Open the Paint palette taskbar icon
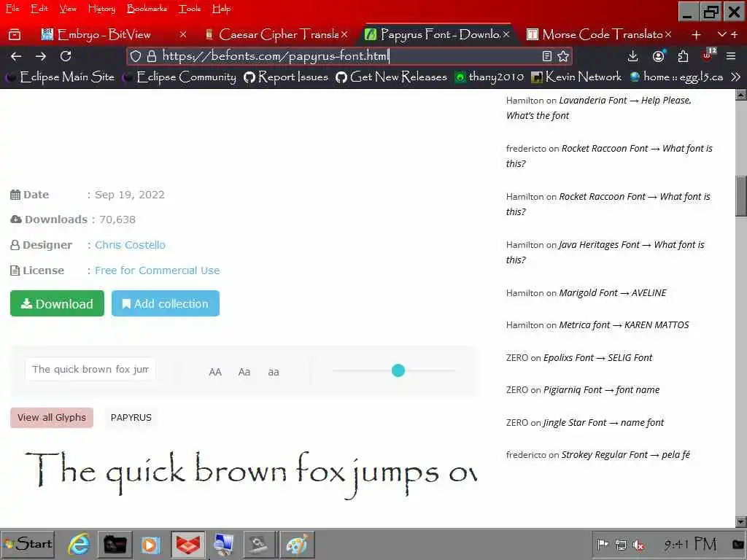 coord(297,544)
